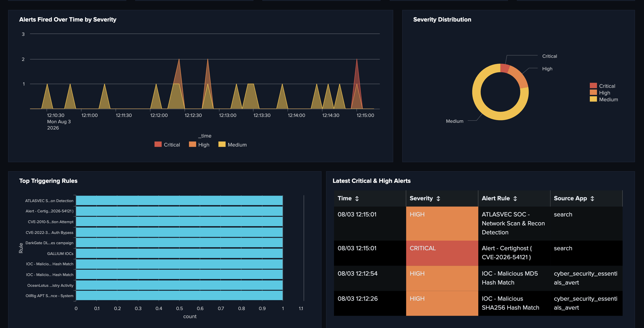Click Critical swatch in Severity Distribution legend
The image size is (644, 328).
(593, 86)
